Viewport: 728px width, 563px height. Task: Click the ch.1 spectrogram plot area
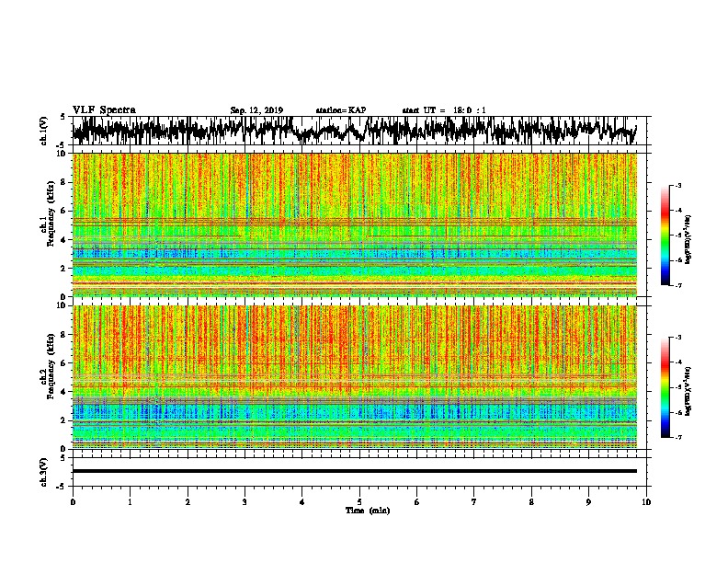[x=355, y=224]
